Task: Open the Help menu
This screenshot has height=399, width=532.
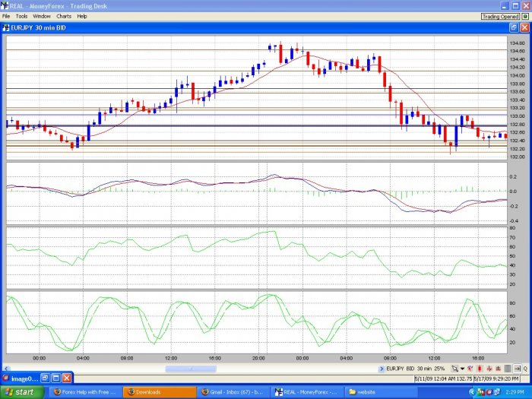Action: click(82, 16)
